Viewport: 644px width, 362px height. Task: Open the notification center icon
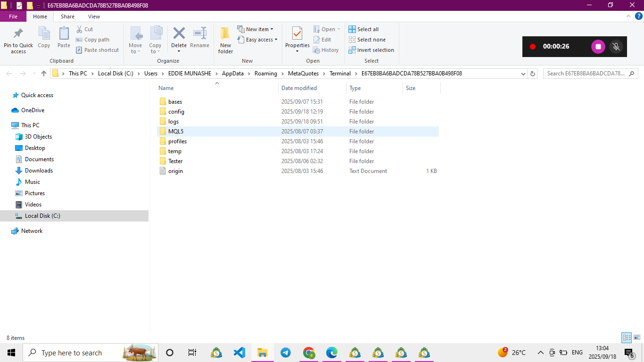click(629, 353)
